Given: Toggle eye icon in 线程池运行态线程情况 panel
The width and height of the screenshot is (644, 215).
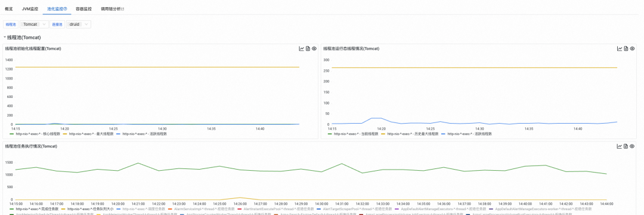Looking at the screenshot, I should tap(633, 48).
